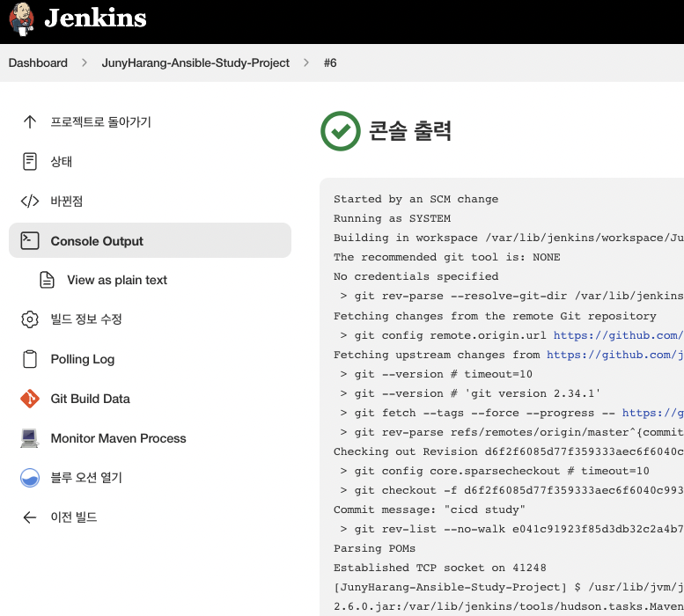The image size is (684, 616).
Task: Click 'Running as SYSTEM' line
Action: click(392, 218)
